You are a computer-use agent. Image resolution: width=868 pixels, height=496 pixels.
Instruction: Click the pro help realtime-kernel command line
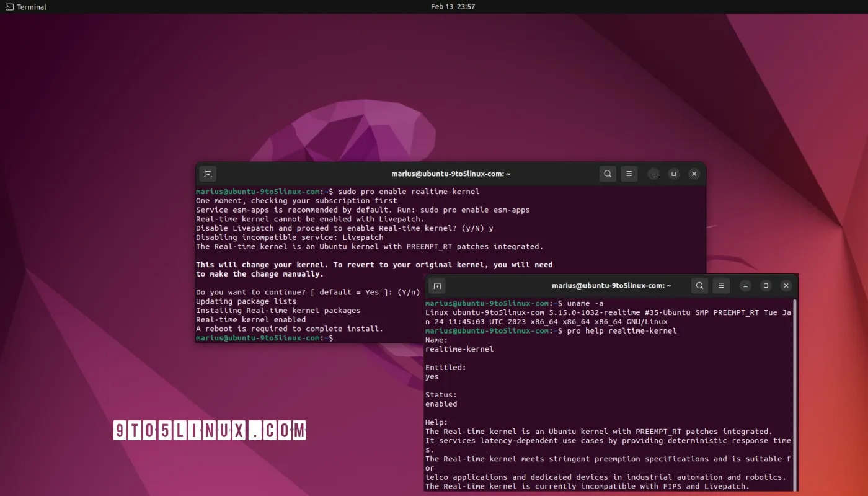tap(639, 330)
